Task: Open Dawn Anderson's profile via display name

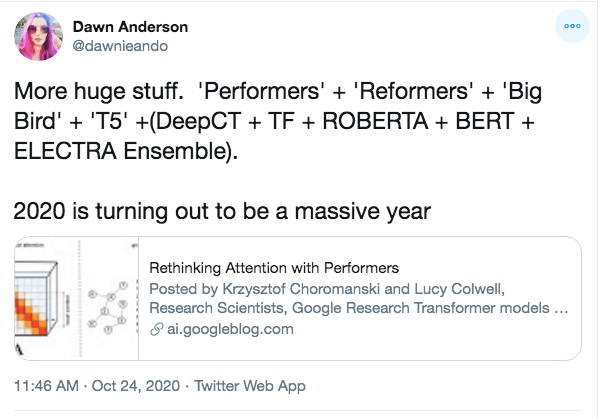Action: (130, 27)
